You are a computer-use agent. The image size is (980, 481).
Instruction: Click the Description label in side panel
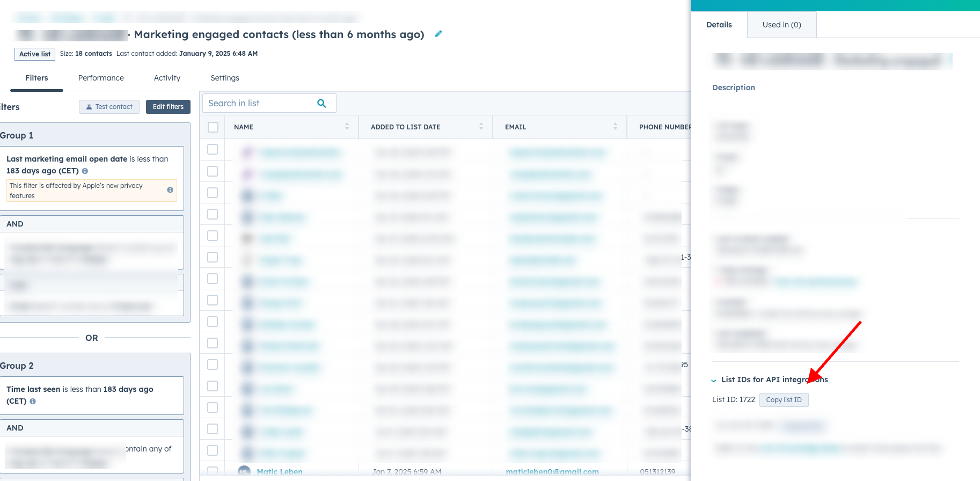[x=733, y=88]
